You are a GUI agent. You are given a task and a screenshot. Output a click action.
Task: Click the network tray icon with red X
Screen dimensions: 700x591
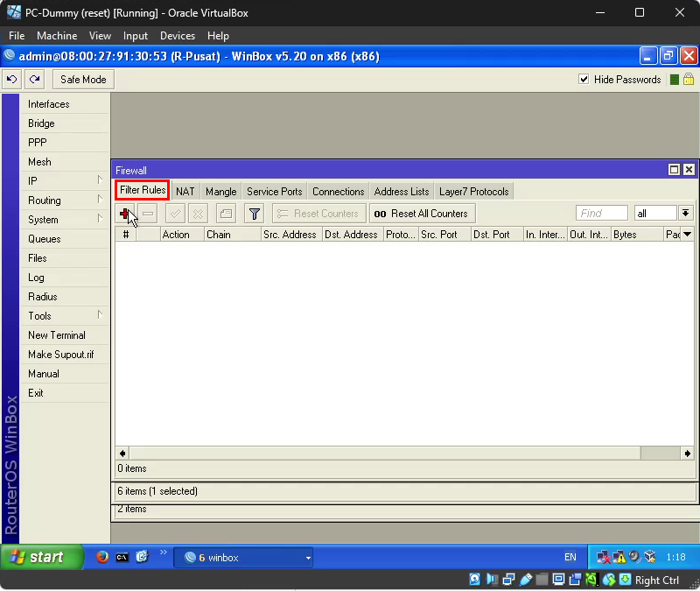[x=603, y=557]
